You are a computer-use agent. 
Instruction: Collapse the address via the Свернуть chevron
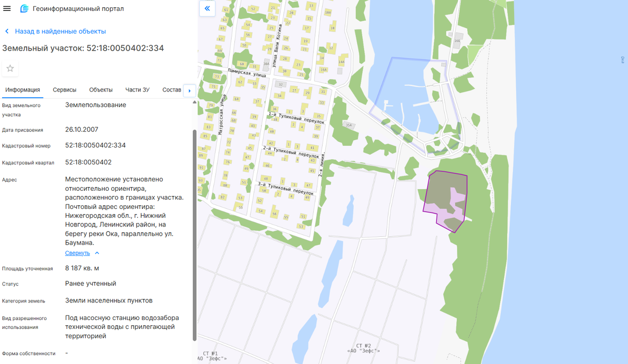point(97,253)
